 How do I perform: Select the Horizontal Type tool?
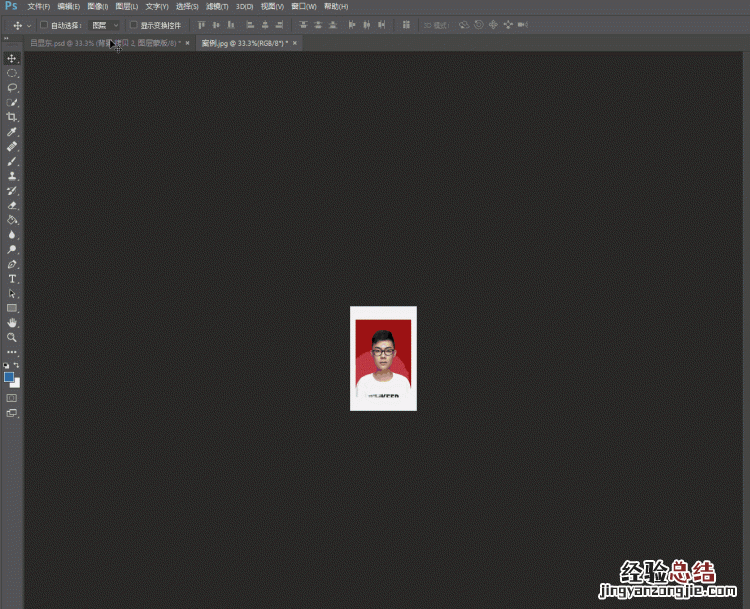point(12,279)
